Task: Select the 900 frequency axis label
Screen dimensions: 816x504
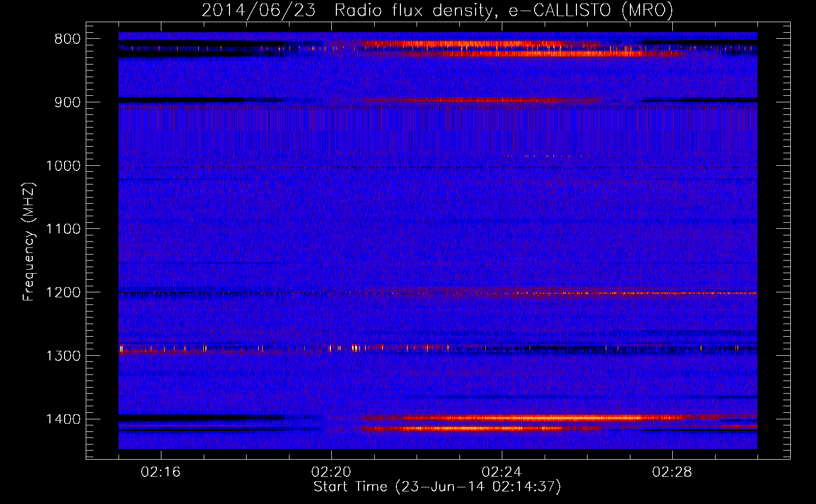Action: coord(67,102)
